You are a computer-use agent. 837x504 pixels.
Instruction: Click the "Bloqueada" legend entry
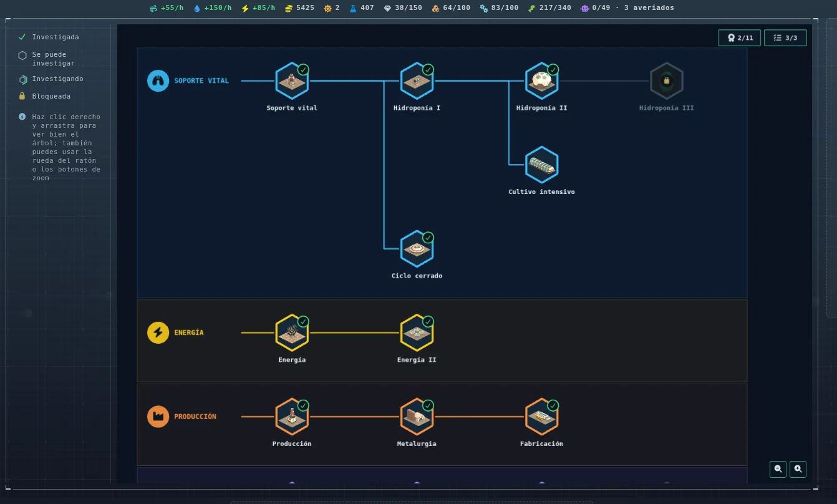coord(44,96)
